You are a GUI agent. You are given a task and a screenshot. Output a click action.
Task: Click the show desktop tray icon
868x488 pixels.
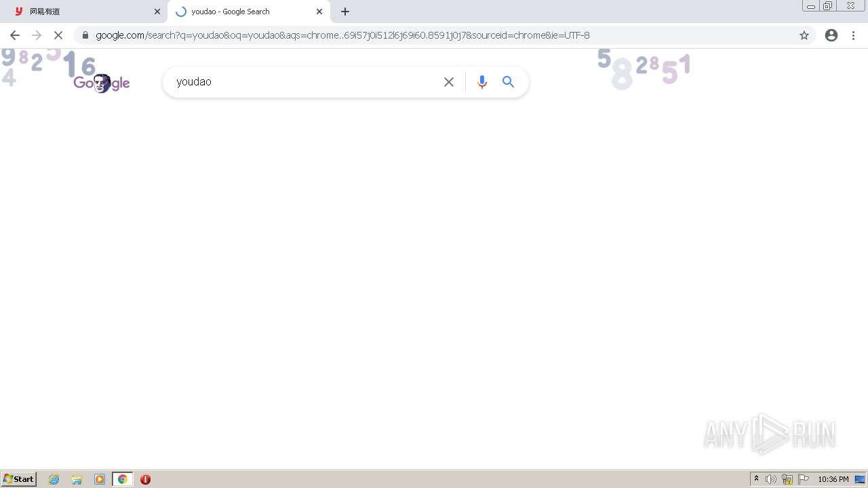860,479
